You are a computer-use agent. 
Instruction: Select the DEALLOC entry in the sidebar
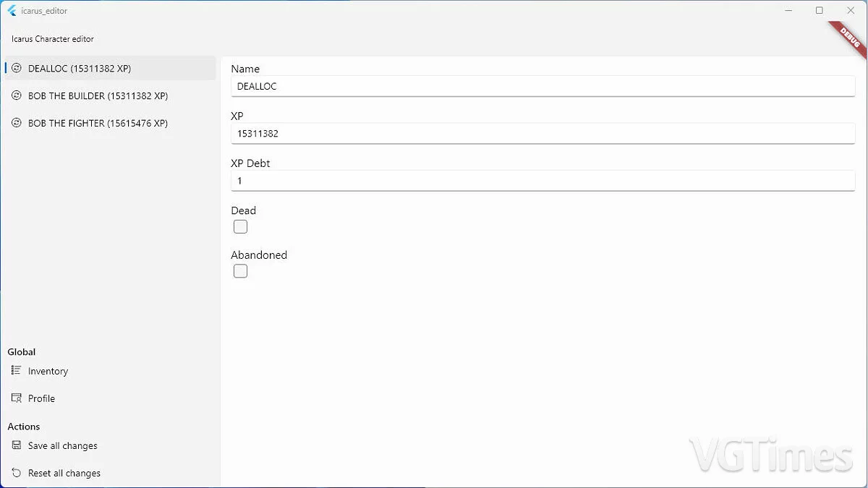coord(80,68)
